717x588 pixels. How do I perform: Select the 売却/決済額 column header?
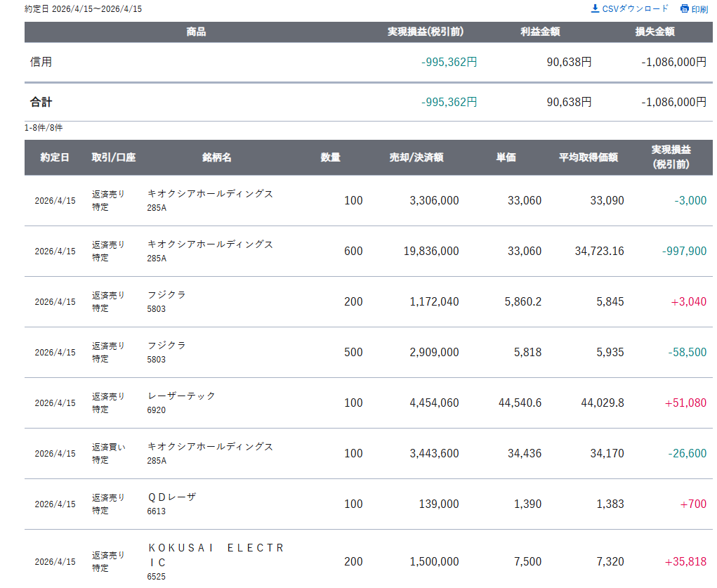tap(416, 157)
